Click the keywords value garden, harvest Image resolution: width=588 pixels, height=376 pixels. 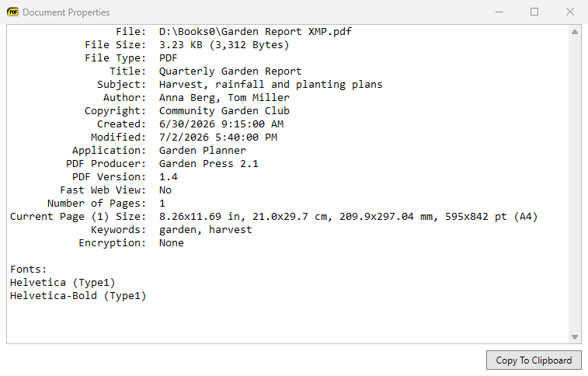[x=206, y=230]
